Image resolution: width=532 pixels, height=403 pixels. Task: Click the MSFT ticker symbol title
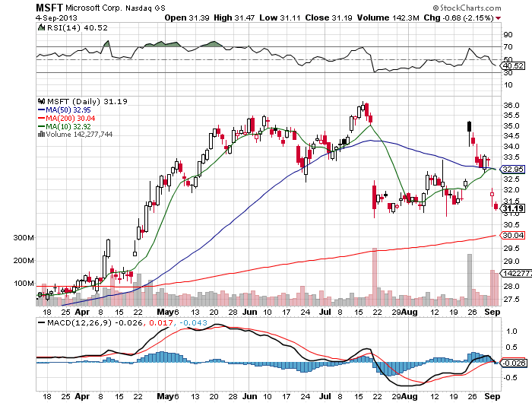coord(49,8)
